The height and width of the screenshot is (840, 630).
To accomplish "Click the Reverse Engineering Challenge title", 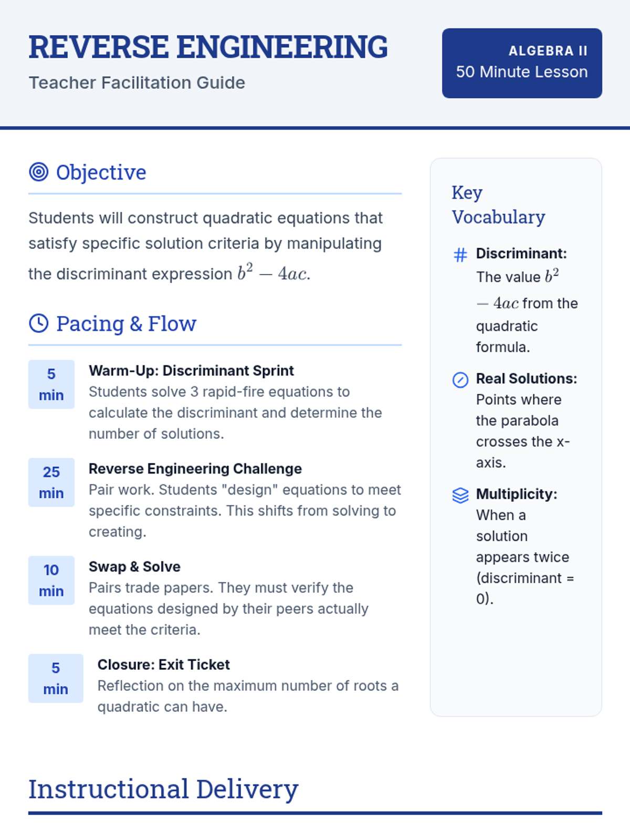I will click(x=195, y=469).
